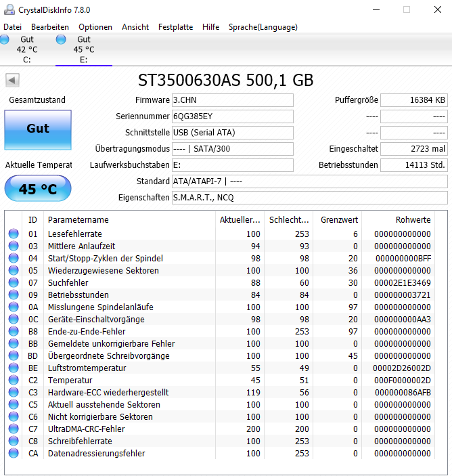Click status orb for Wiederzugewiesene Sektoren
Screen dimensions: 452x476
(14, 270)
